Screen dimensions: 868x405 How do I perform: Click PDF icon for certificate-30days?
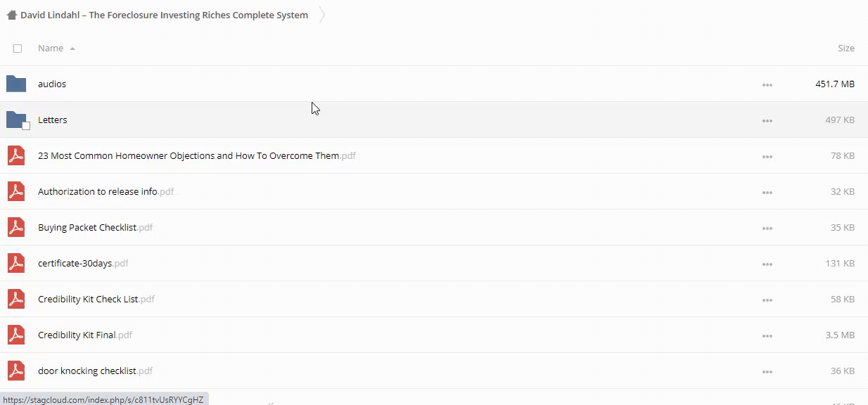click(x=15, y=263)
